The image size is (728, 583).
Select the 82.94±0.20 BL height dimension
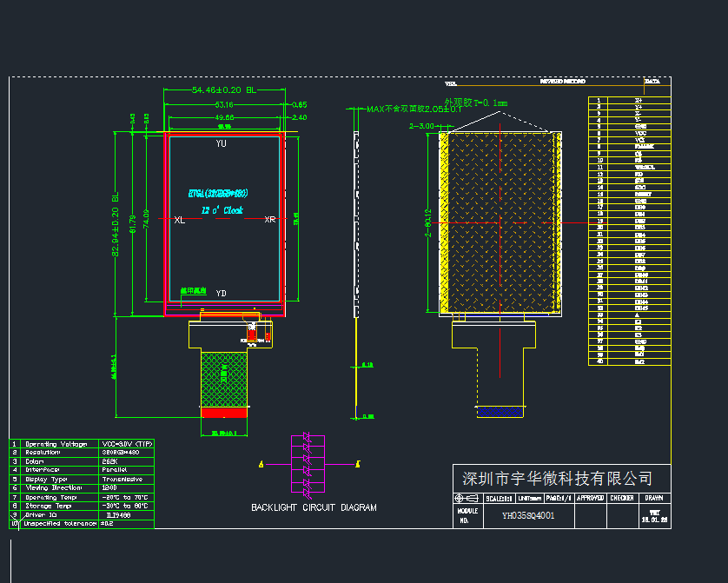[116, 224]
